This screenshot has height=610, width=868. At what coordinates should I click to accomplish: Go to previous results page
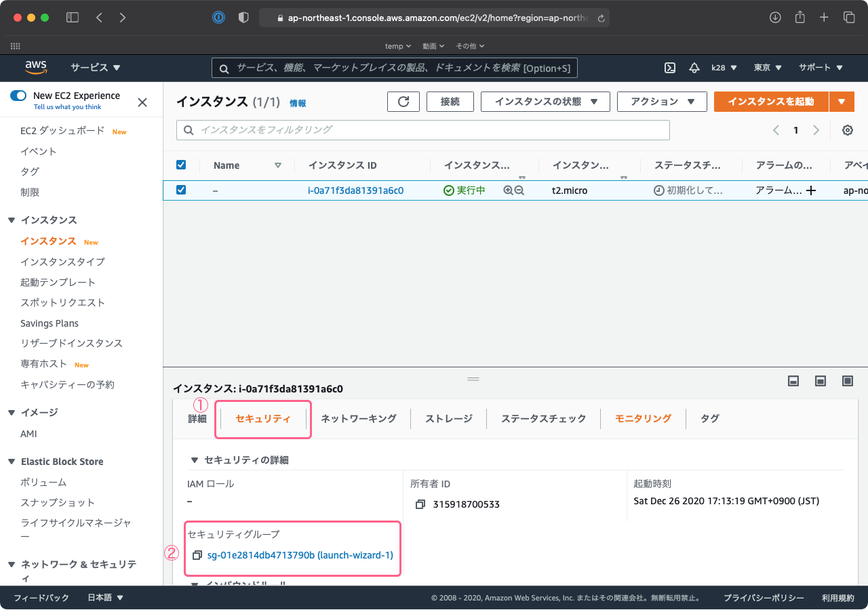point(777,130)
